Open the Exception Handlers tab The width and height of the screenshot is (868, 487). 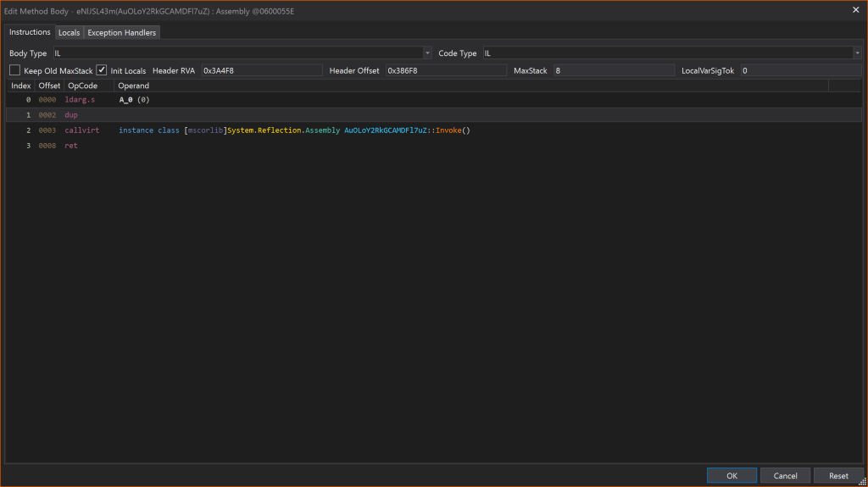[122, 32]
